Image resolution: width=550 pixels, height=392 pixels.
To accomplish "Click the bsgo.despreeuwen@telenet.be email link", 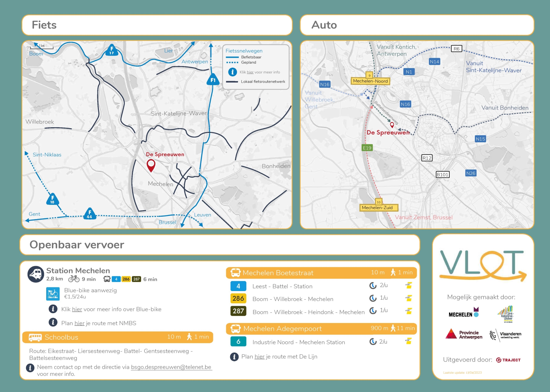I will click(171, 367).
